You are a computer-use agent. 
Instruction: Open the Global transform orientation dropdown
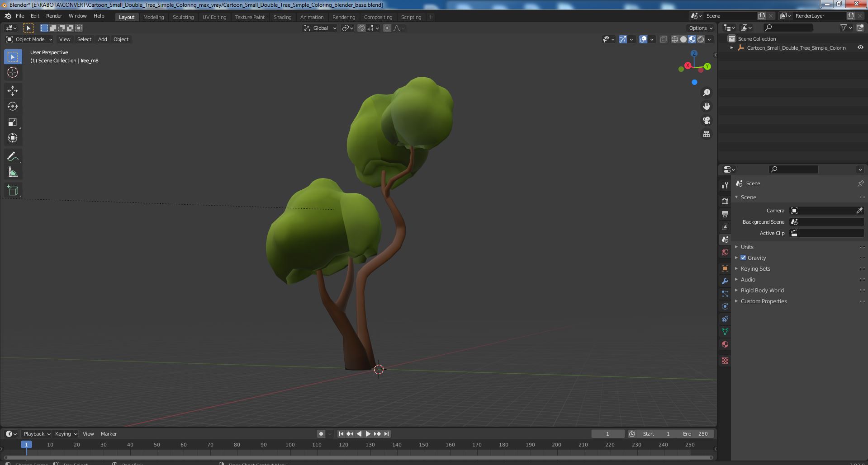[x=320, y=28]
